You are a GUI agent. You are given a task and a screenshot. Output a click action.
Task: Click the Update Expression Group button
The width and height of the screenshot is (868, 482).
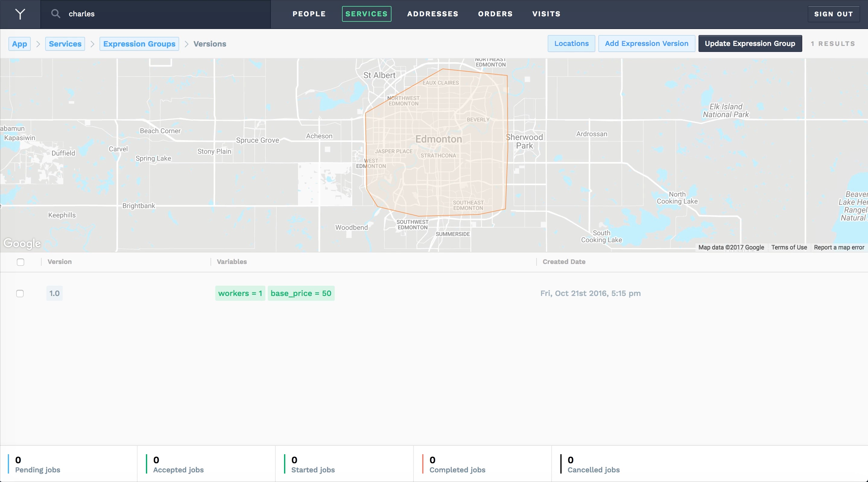coord(749,43)
